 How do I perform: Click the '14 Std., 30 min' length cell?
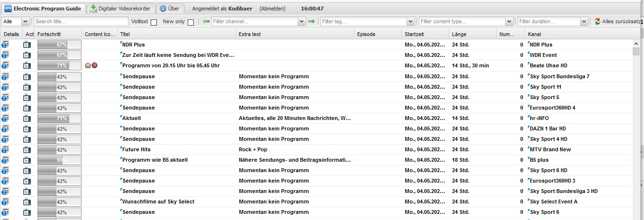click(x=471, y=66)
